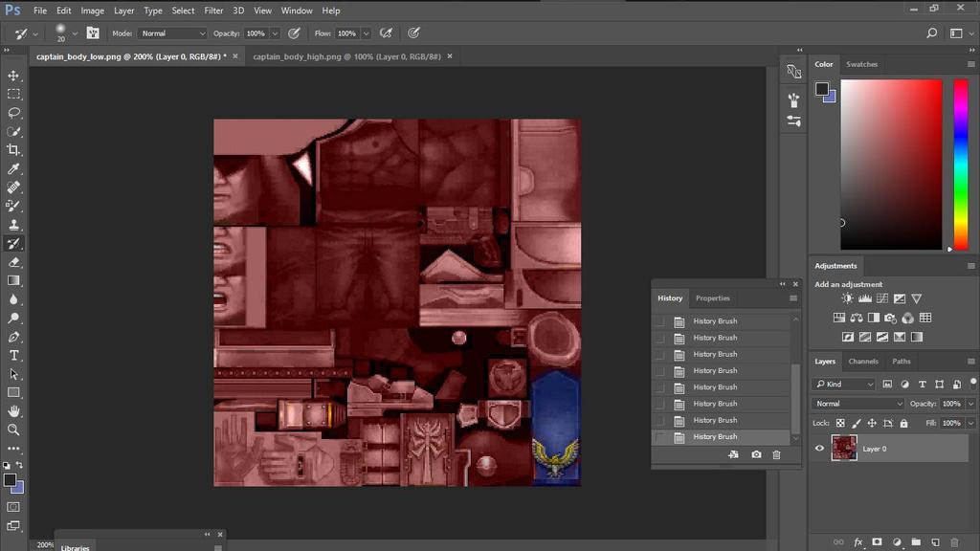This screenshot has height=551, width=980.
Task: Select the History Brush tool
Action: 13,244
